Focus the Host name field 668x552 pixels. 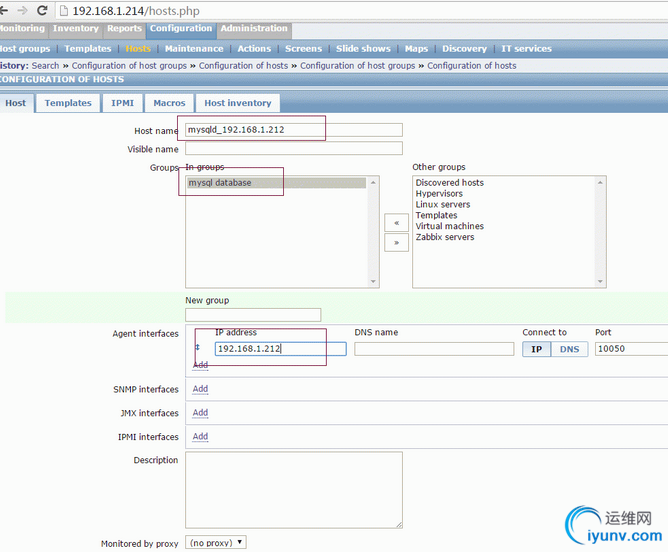pyautogui.click(x=294, y=130)
